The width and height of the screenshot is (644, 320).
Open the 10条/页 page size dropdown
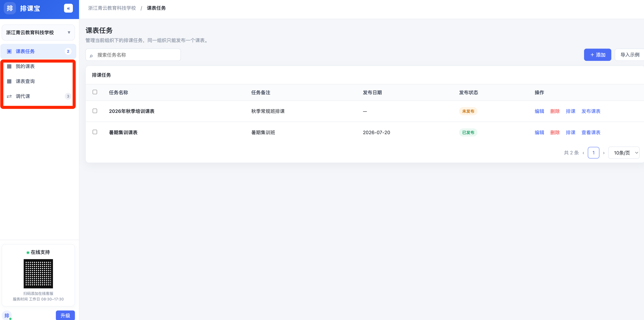[x=624, y=153]
